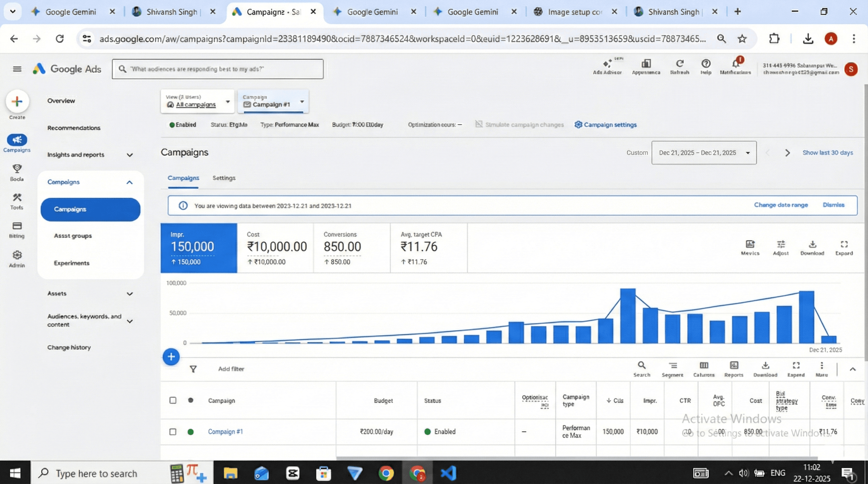Open the Billing card icon
Viewport: 868px width, 484px height.
coord(17,226)
